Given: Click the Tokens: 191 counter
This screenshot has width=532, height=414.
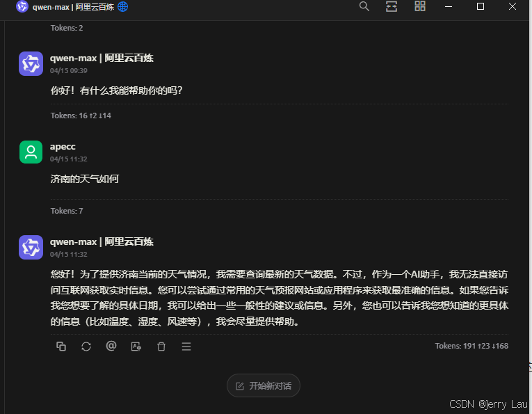Looking at the screenshot, I should (x=471, y=346).
